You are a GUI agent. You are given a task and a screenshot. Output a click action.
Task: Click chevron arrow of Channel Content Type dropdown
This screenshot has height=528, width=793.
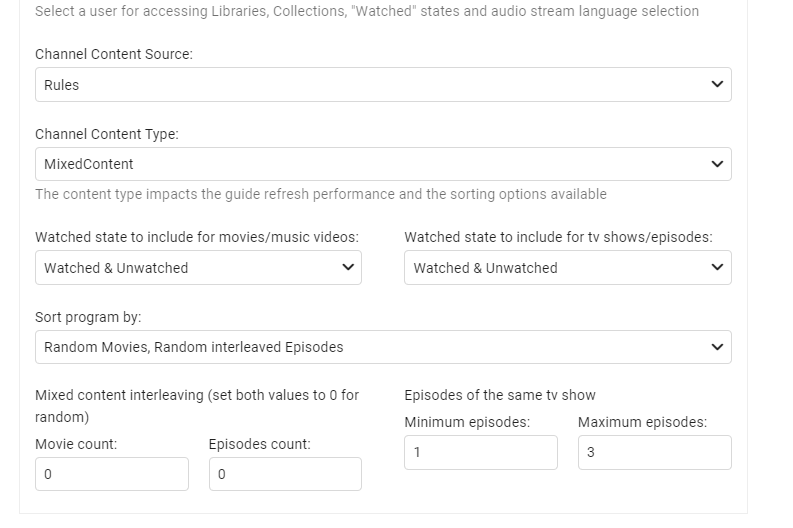pyautogui.click(x=716, y=164)
